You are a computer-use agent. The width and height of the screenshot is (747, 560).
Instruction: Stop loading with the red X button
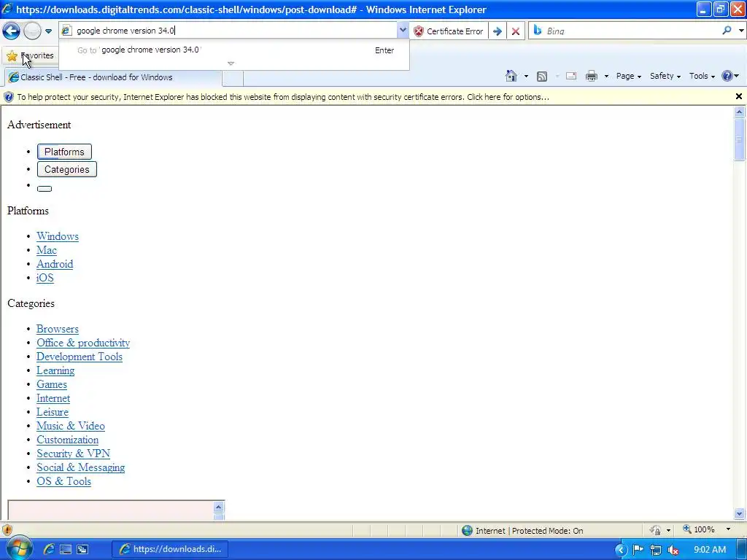pyautogui.click(x=516, y=31)
